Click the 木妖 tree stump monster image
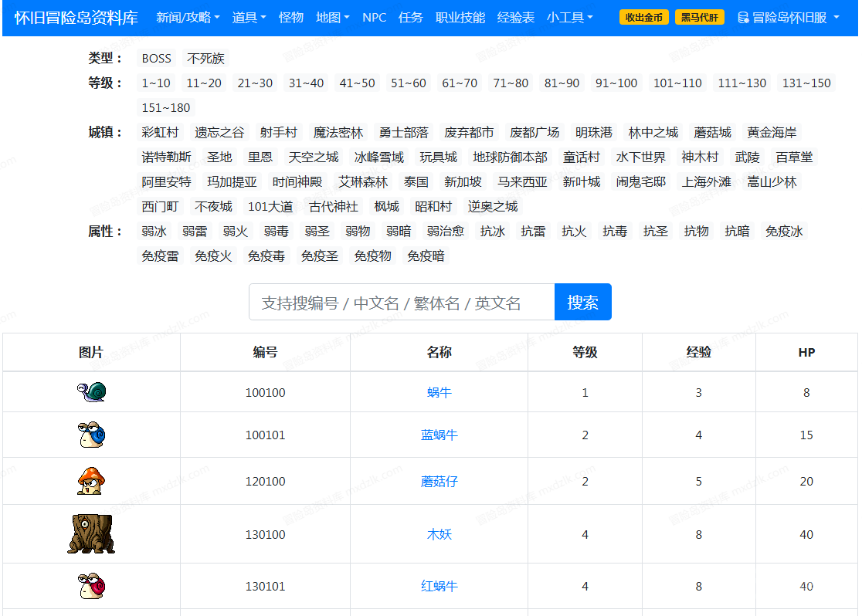This screenshot has height=616, width=862. (91, 533)
